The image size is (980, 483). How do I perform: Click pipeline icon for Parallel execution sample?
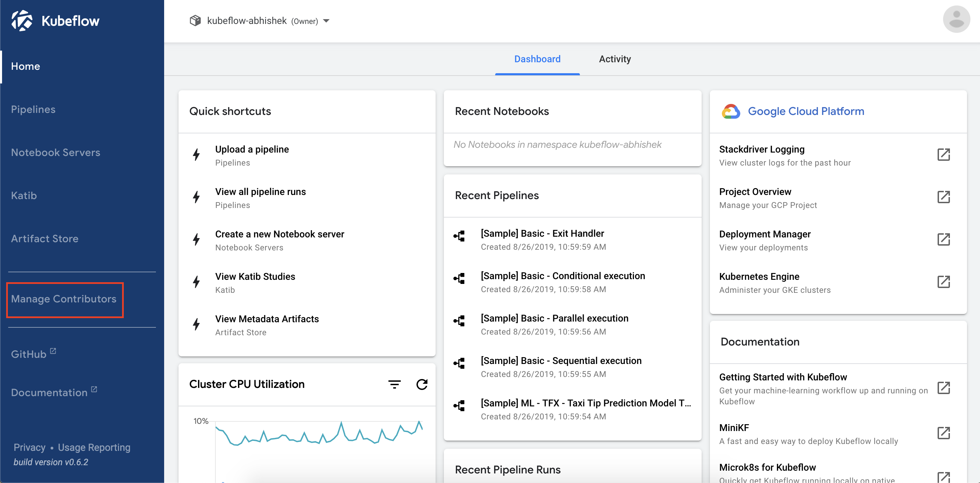459,321
